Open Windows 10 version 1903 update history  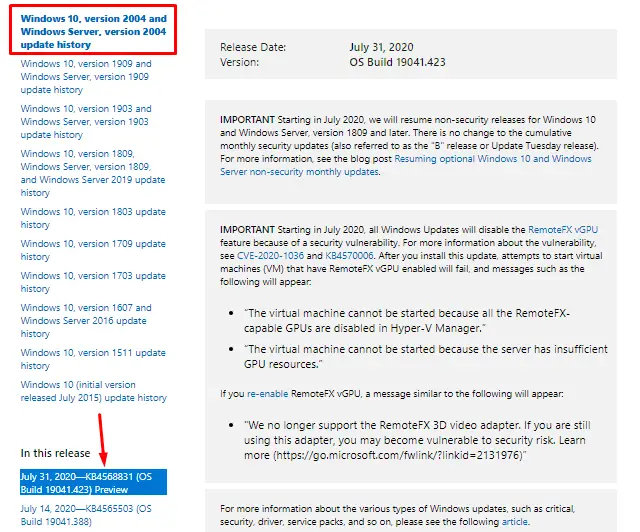86,121
